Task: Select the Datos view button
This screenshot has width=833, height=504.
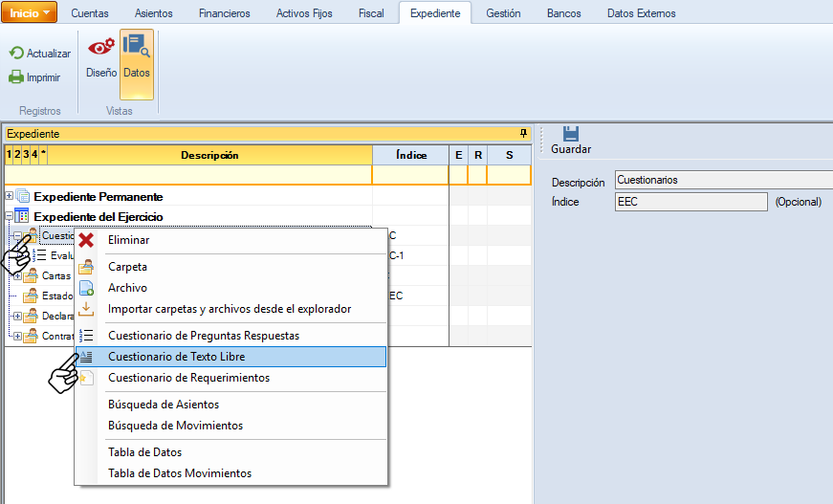Action: pyautogui.click(x=136, y=55)
